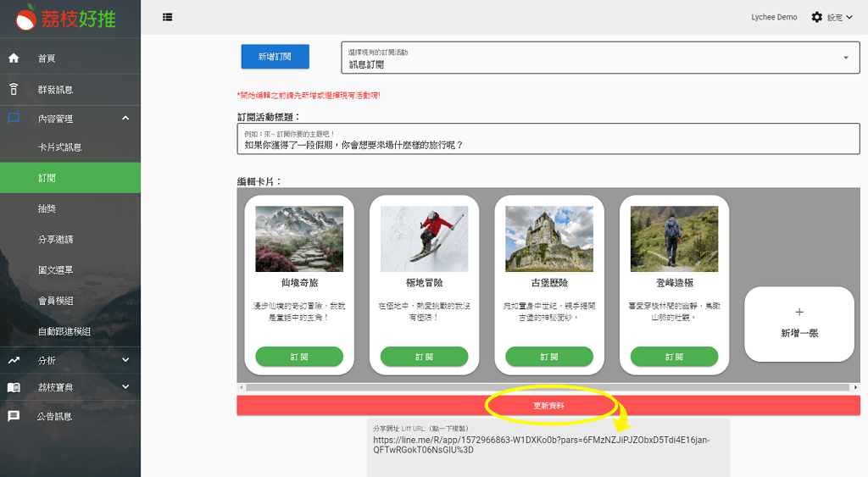This screenshot has height=477, width=868.
Task: Toggle the sidebar list menu icon
Action: pyautogui.click(x=168, y=17)
